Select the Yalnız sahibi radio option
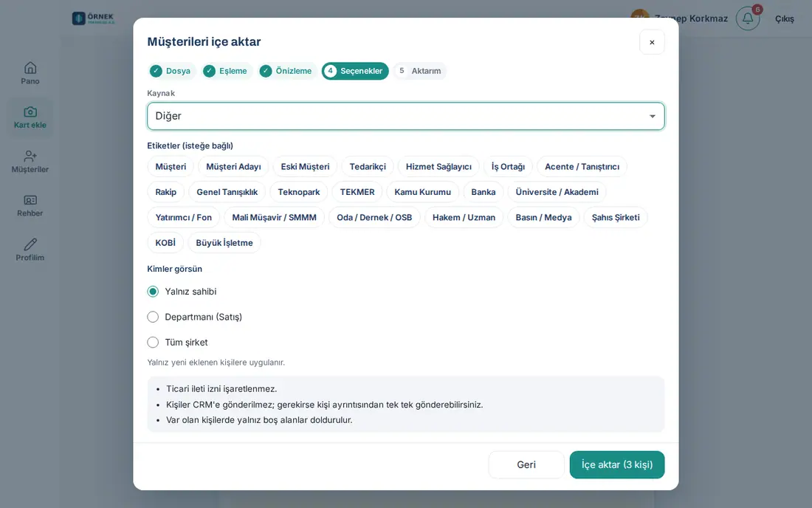The image size is (812, 508). tap(153, 292)
